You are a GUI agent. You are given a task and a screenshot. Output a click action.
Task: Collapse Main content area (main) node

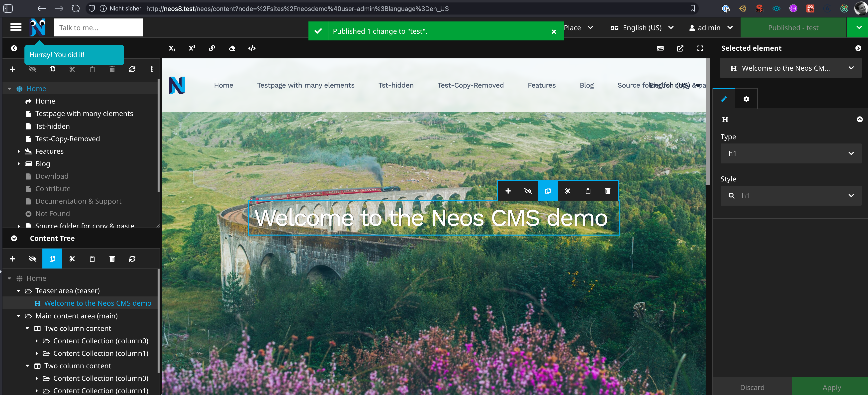(18, 316)
